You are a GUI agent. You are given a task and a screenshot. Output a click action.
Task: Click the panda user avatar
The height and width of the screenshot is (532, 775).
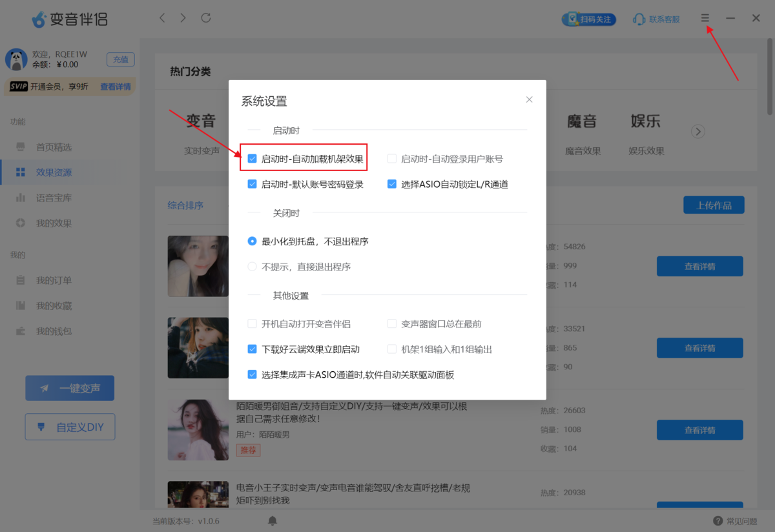16,59
